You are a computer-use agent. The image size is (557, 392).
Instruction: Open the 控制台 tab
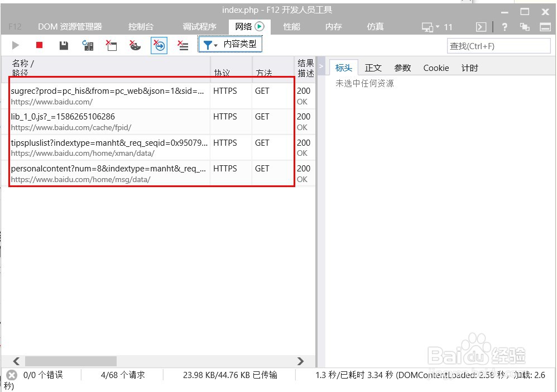click(141, 27)
